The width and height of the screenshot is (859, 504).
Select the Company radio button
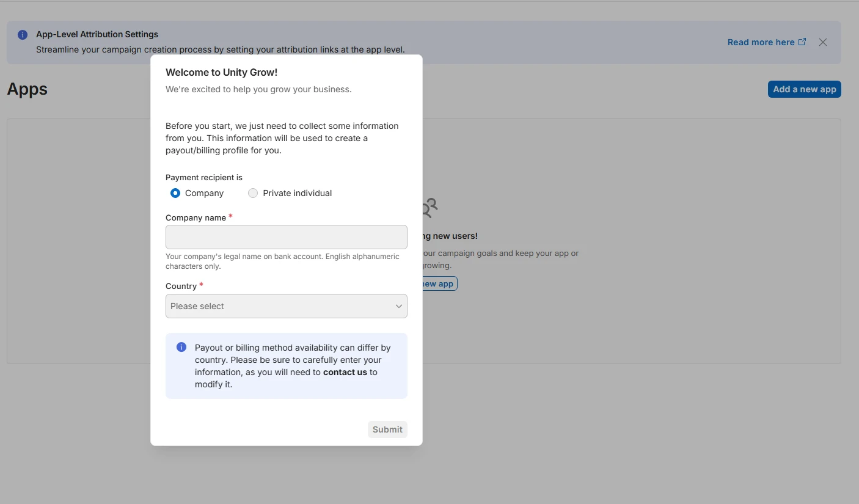pos(175,193)
